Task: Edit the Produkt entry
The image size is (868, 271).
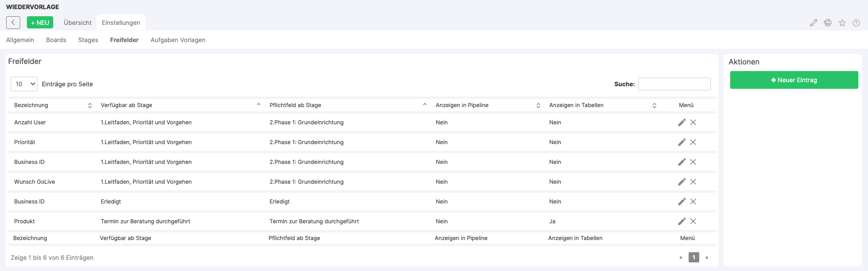Action: [x=682, y=221]
